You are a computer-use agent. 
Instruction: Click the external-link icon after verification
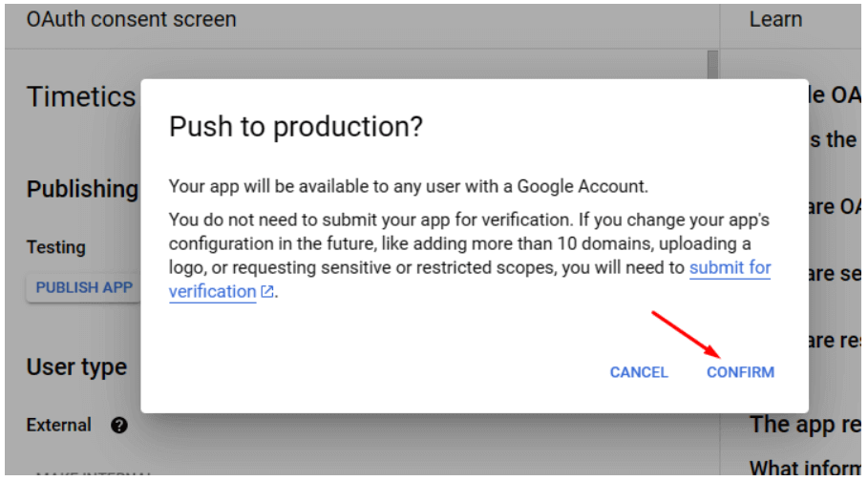[266, 291]
